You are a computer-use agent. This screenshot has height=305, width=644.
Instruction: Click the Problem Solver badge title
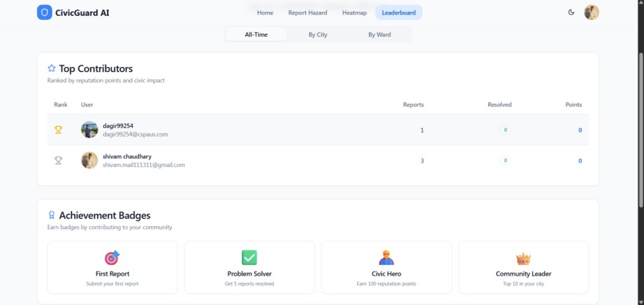tap(249, 274)
